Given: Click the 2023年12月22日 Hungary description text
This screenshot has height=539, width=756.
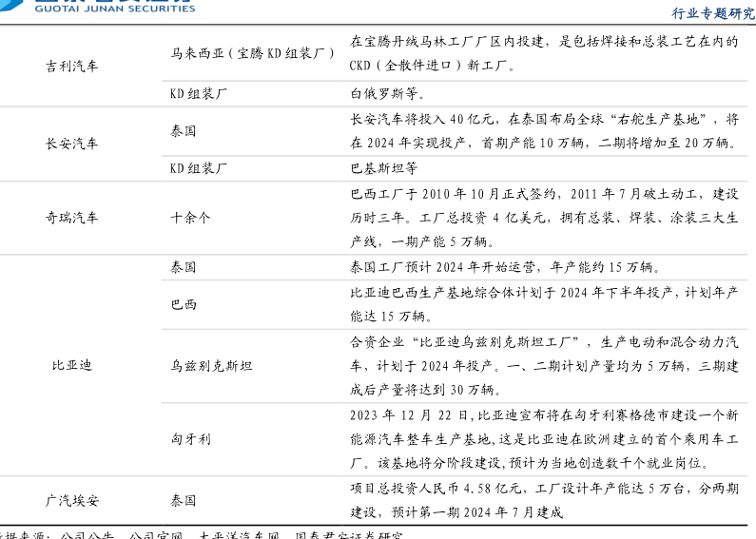Looking at the screenshot, I should pos(544,439).
